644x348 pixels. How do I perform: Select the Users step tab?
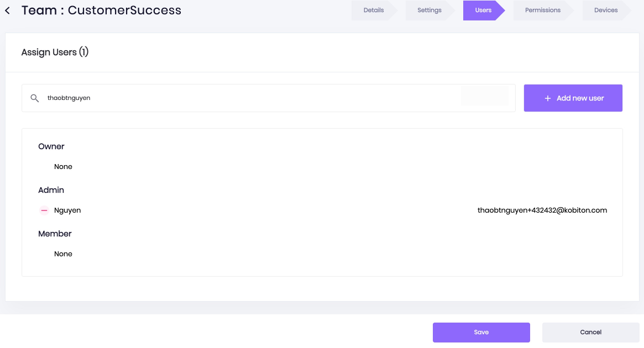[483, 10]
